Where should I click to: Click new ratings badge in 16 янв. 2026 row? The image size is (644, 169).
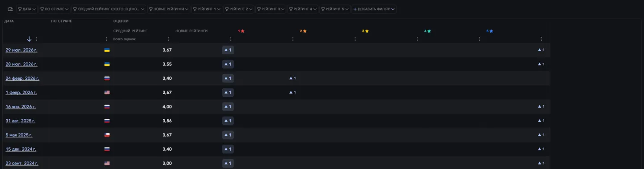pos(228,107)
